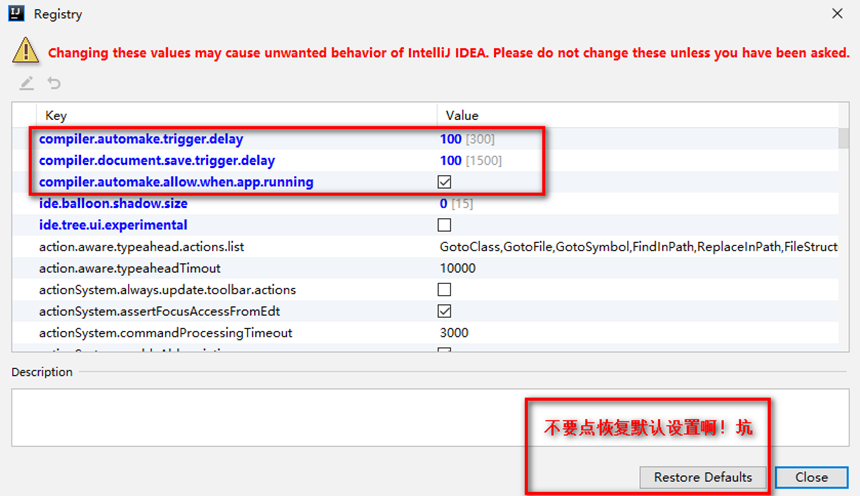Disable actionSystem.assertFocusAccessFromEdt checkbox
This screenshot has height=496, width=860.
445,311
